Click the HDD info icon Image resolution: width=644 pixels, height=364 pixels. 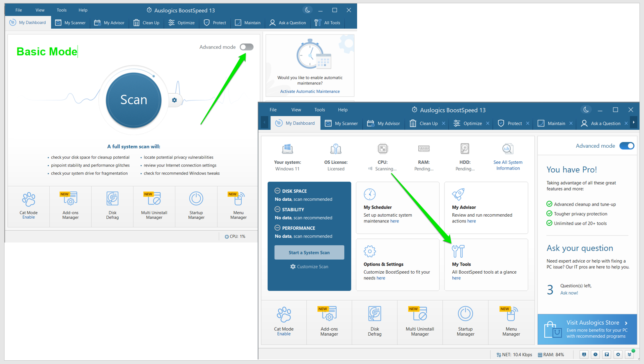coord(465,149)
